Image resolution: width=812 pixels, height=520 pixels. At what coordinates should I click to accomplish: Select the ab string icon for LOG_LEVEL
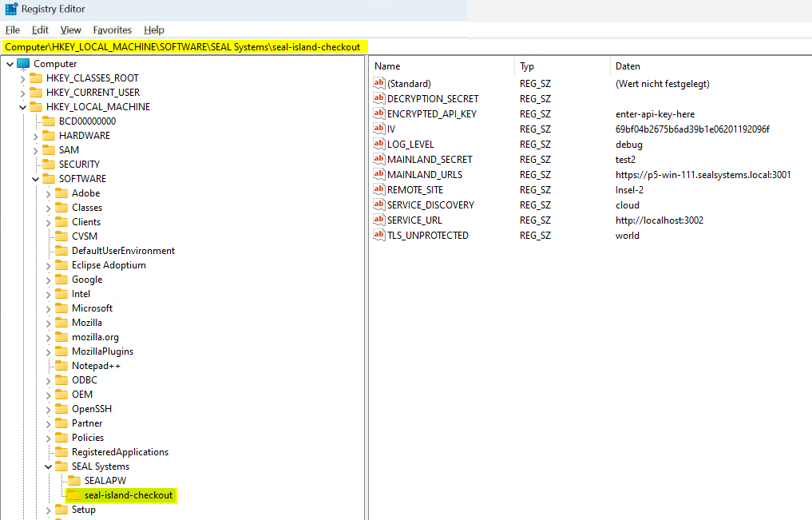[378, 144]
